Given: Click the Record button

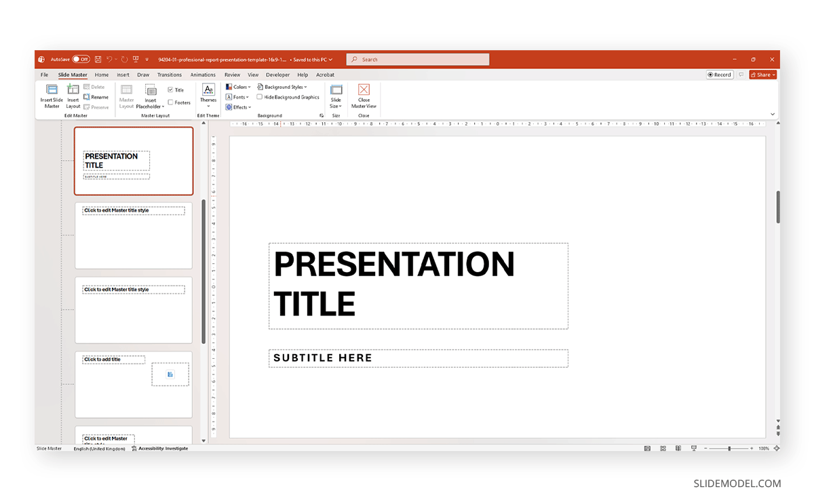Looking at the screenshot, I should [x=719, y=75].
